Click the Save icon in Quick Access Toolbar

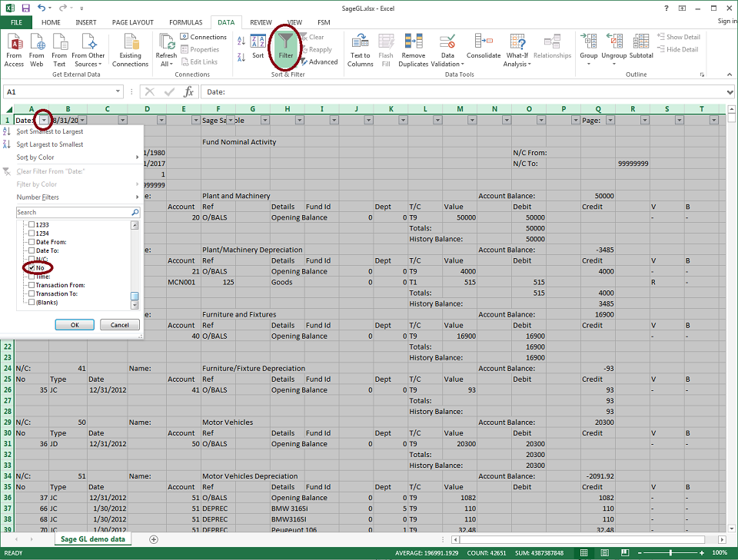(25, 8)
